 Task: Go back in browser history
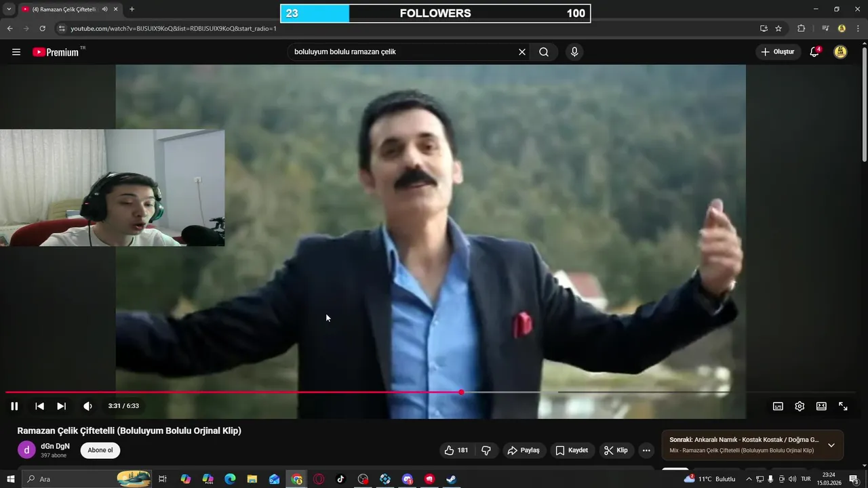[9, 28]
